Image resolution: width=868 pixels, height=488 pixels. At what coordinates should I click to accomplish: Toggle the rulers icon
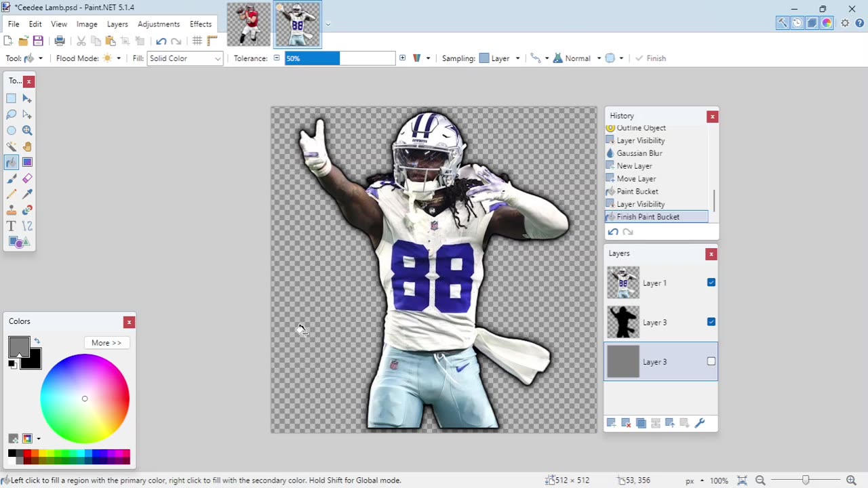tap(212, 41)
